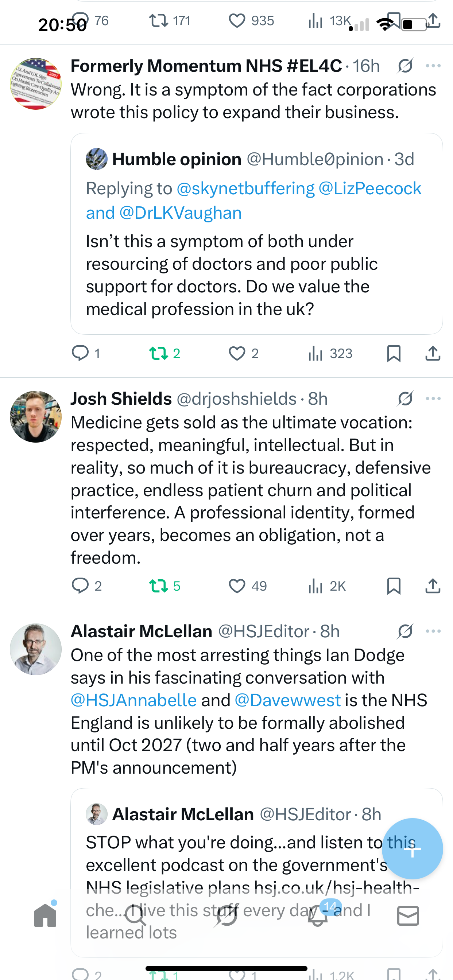Viewport: 453px width, 980px height.
Task: Toggle repost on Josh Shields' post
Action: pos(159,586)
